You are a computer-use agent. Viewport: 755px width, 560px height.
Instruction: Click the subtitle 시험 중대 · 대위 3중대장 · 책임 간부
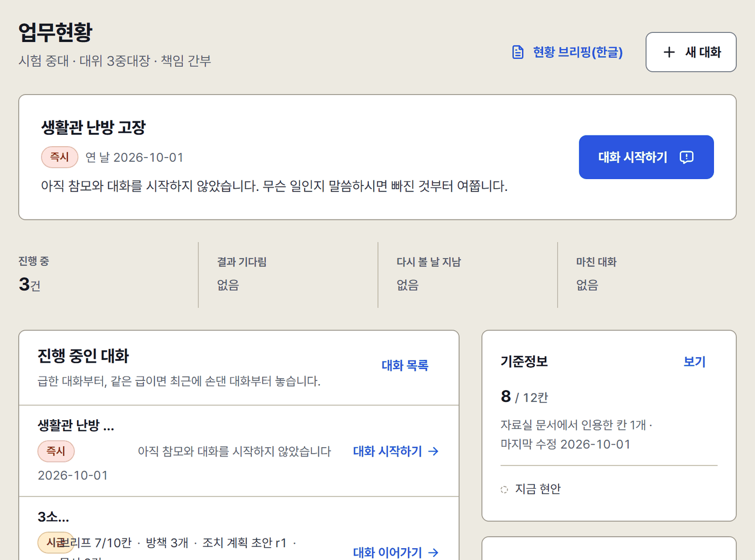[x=115, y=60]
